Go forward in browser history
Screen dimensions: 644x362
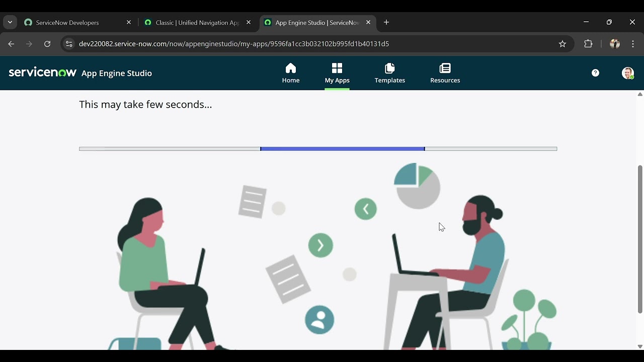coord(29,44)
